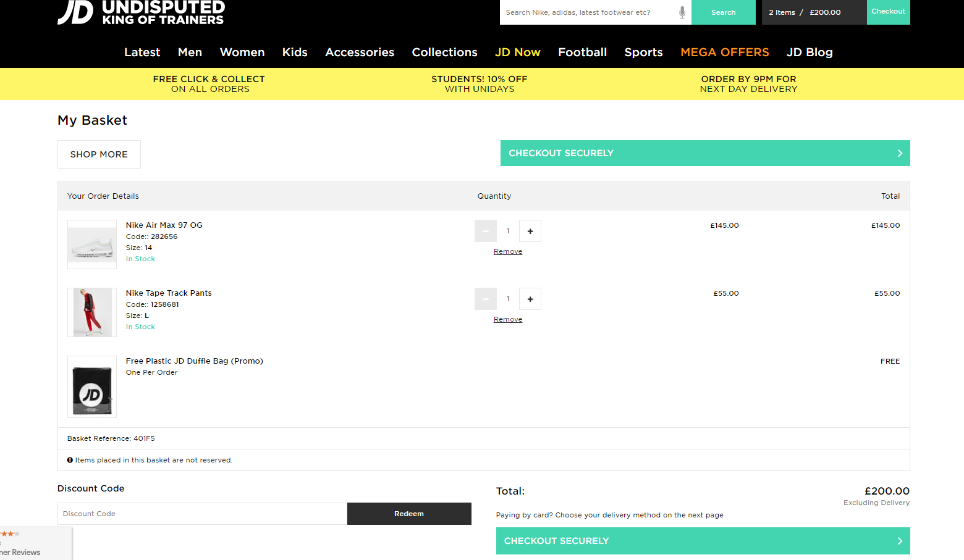Activate voice search microphone icon
The image size is (964, 560).
coord(682,12)
